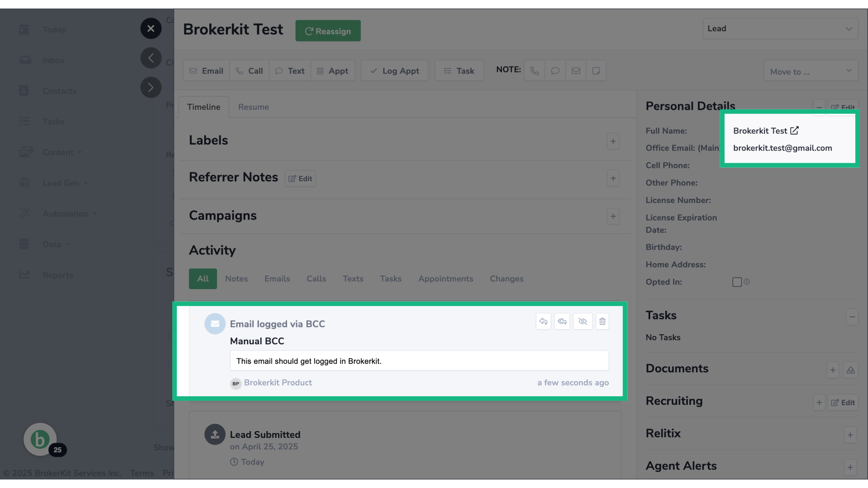Edit the Referrer Notes

coord(300,178)
